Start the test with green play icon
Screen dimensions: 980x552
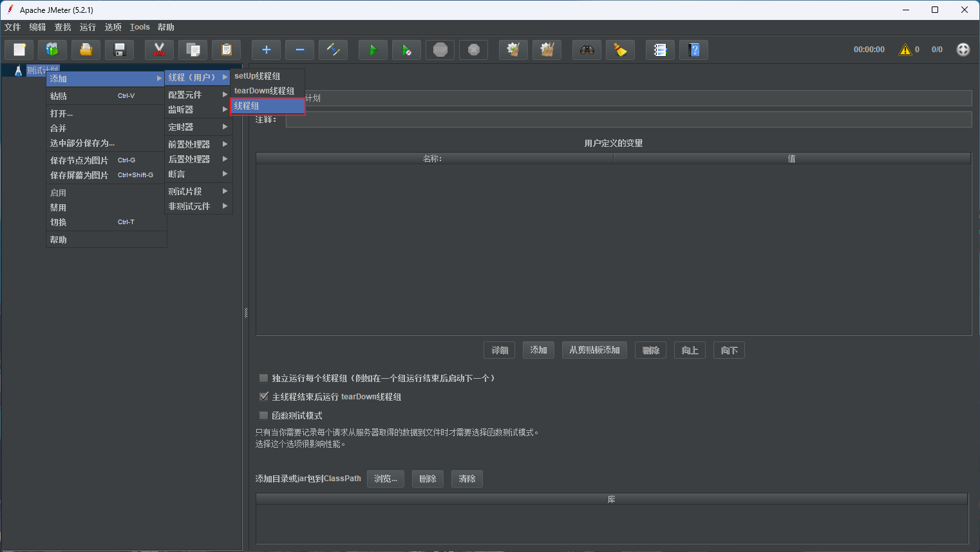coord(373,50)
